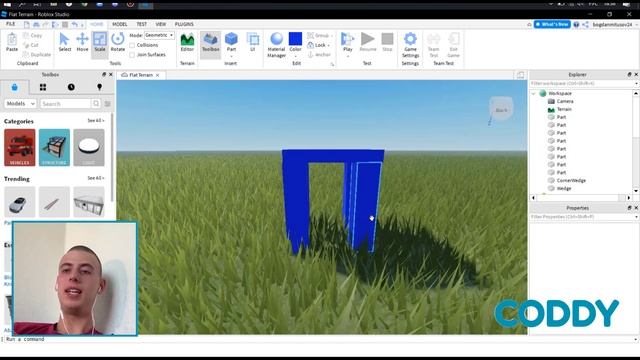Click Copy in Clipboard group
The height and width of the screenshot is (360, 640).
click(x=33, y=36)
